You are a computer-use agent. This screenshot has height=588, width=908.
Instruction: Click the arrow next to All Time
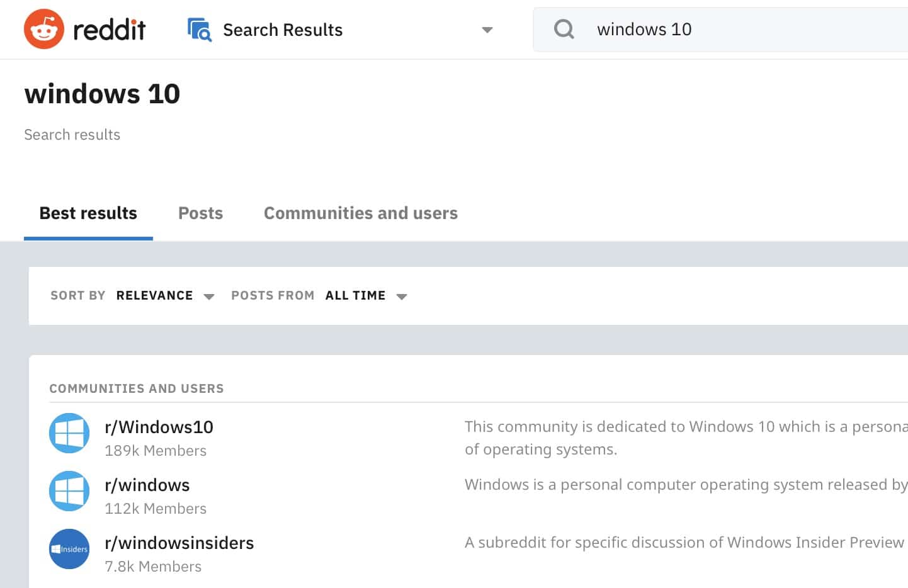click(402, 297)
